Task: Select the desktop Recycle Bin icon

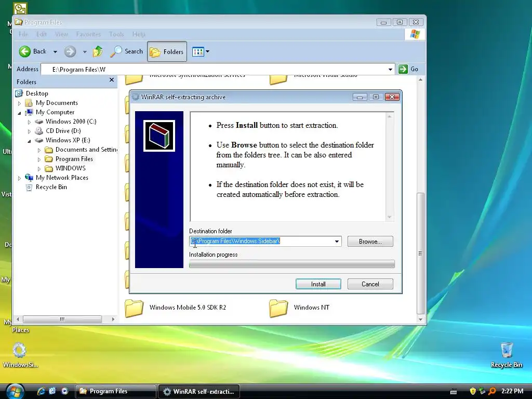Action: tap(507, 355)
